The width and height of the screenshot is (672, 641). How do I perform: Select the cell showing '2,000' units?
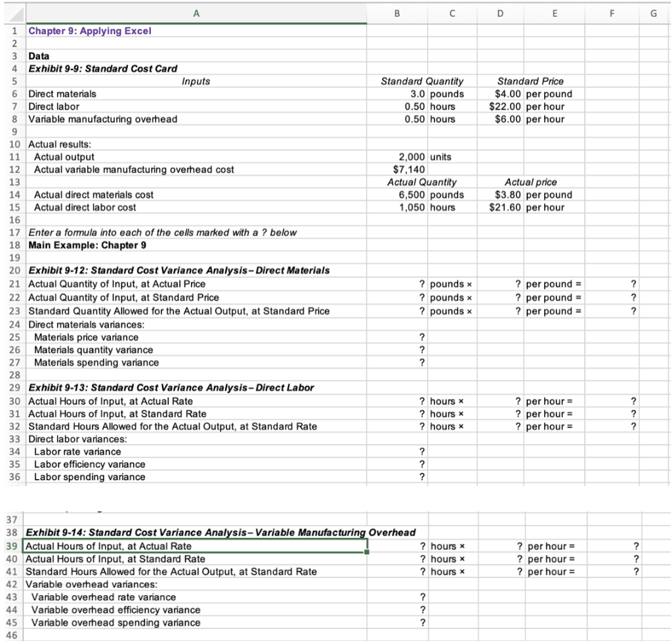(x=396, y=156)
